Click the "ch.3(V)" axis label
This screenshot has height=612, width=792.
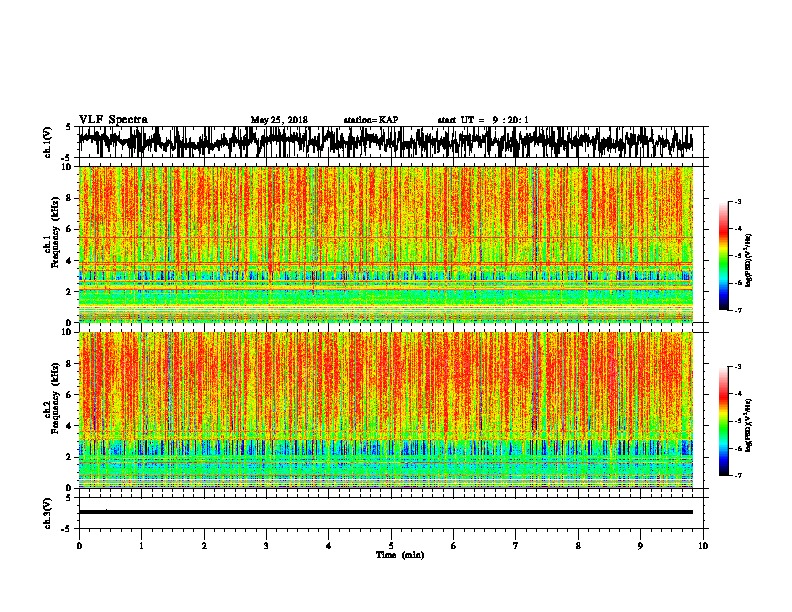(48, 513)
